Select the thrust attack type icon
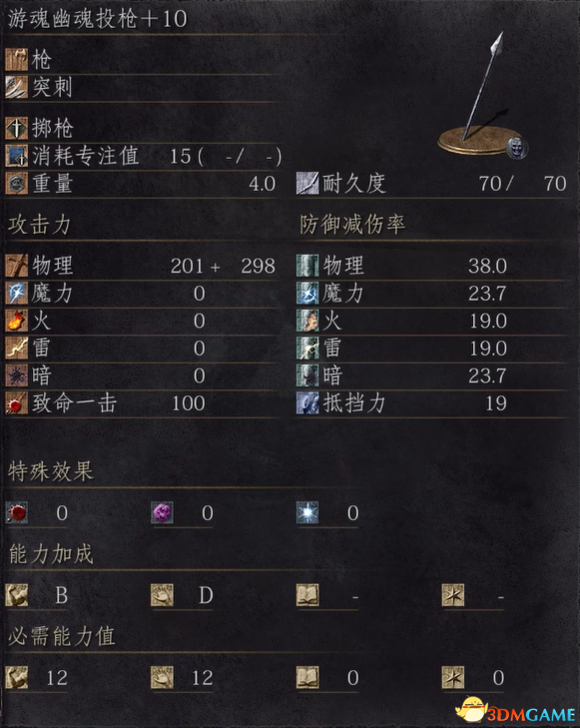 pyautogui.click(x=16, y=87)
